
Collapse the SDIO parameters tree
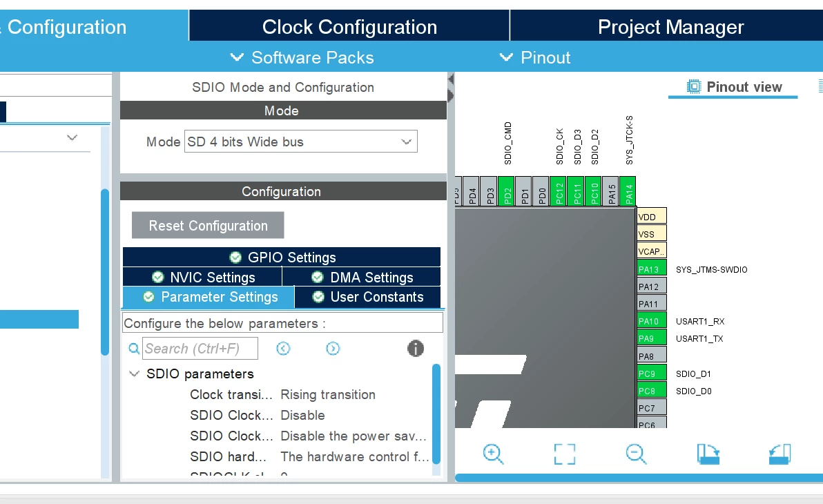(135, 374)
